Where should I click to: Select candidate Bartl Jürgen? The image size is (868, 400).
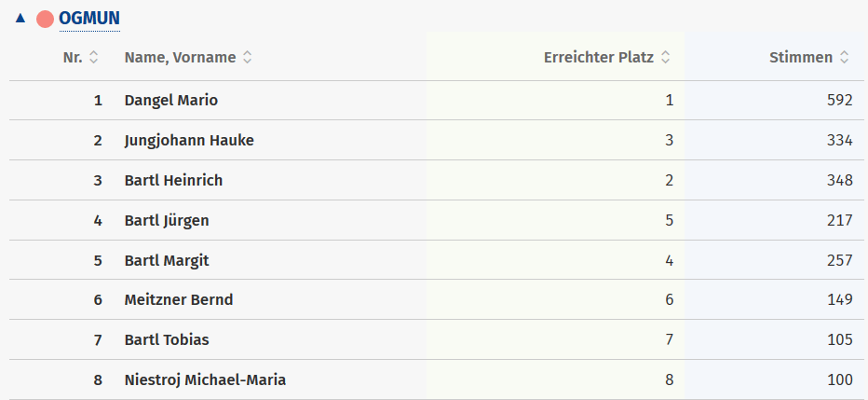[x=167, y=221]
